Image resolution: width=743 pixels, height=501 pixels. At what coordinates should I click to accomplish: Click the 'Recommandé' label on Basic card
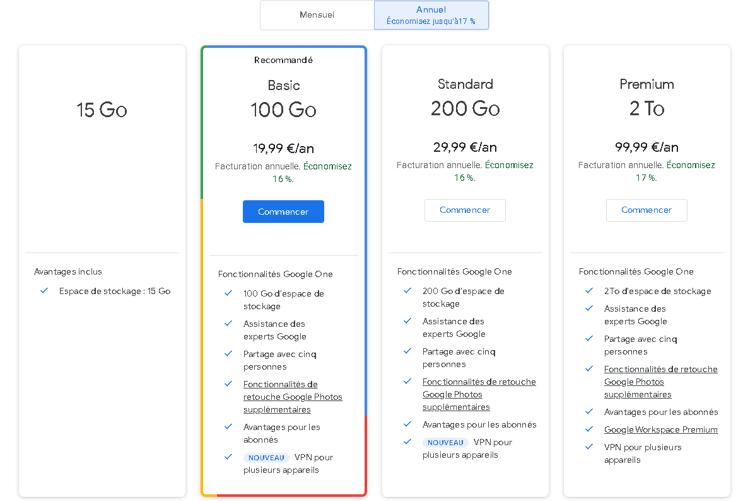(283, 60)
